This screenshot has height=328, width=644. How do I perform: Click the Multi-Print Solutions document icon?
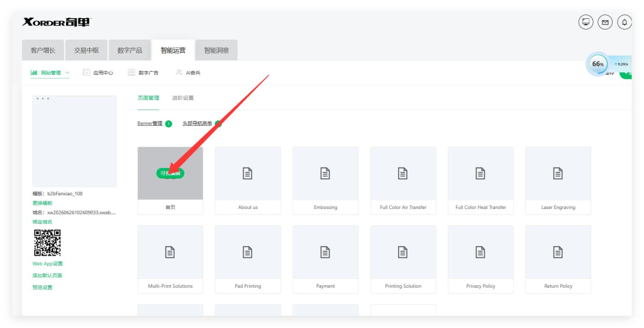(x=170, y=252)
